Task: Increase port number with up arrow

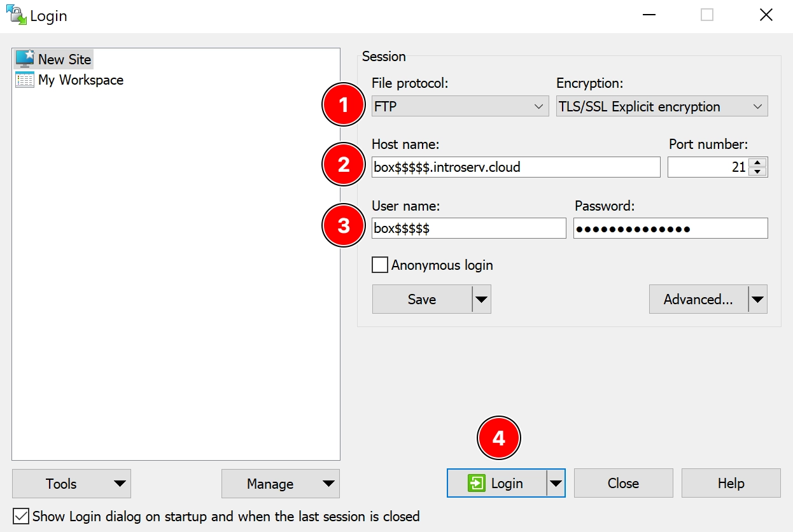Action: tap(757, 163)
